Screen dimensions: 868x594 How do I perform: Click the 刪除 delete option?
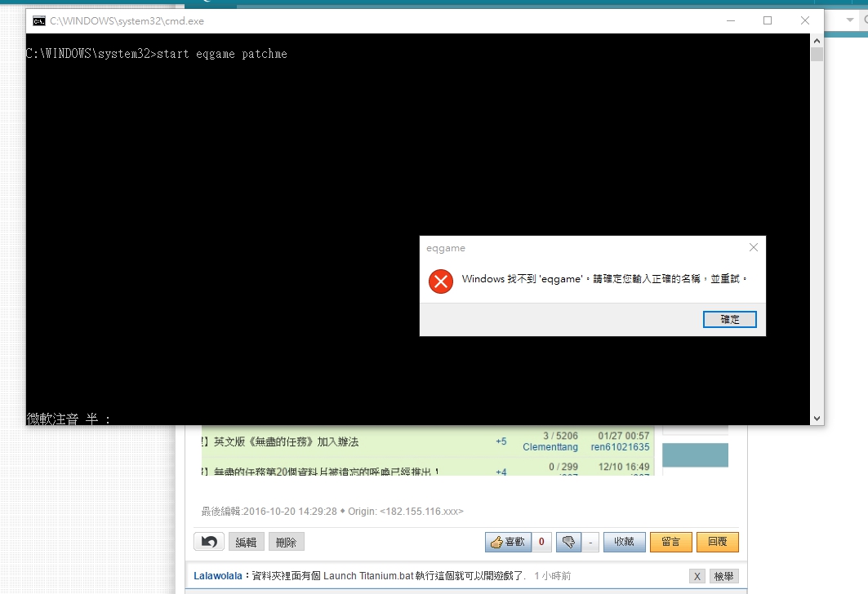pyautogui.click(x=285, y=541)
